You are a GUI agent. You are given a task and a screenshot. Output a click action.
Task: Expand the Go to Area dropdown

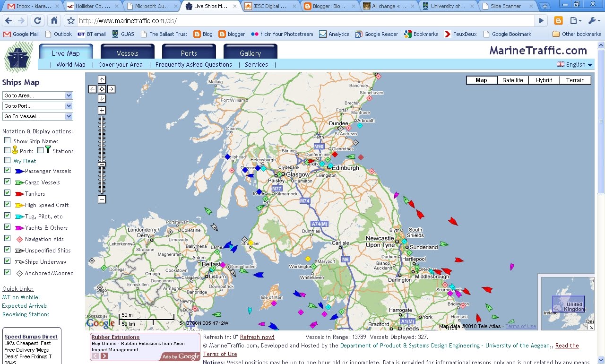pyautogui.click(x=37, y=95)
